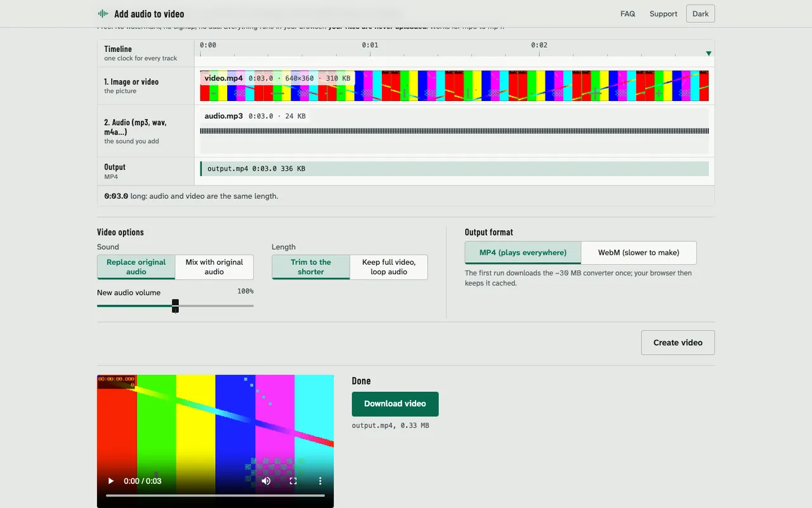Play the output video preview

point(111,481)
